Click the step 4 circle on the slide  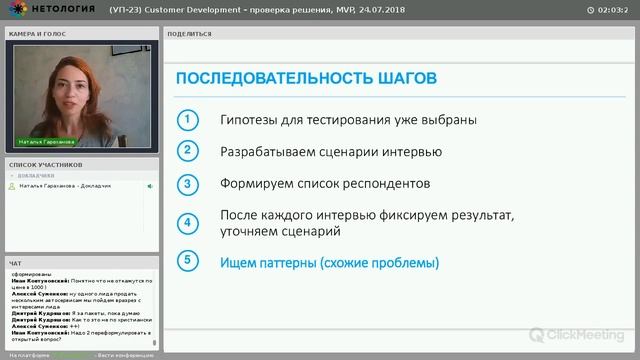(x=188, y=223)
